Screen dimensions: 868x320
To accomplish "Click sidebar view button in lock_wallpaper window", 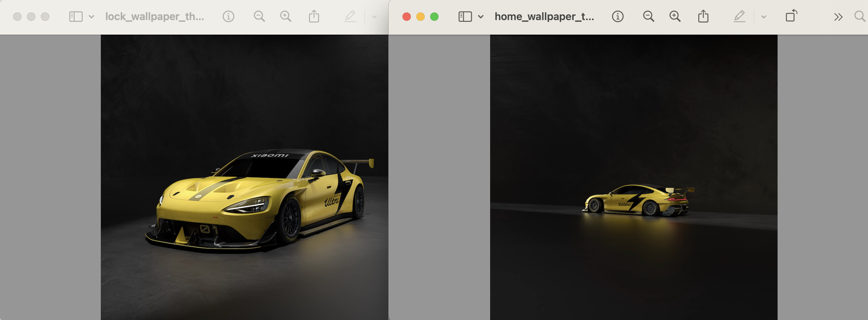I will point(76,17).
